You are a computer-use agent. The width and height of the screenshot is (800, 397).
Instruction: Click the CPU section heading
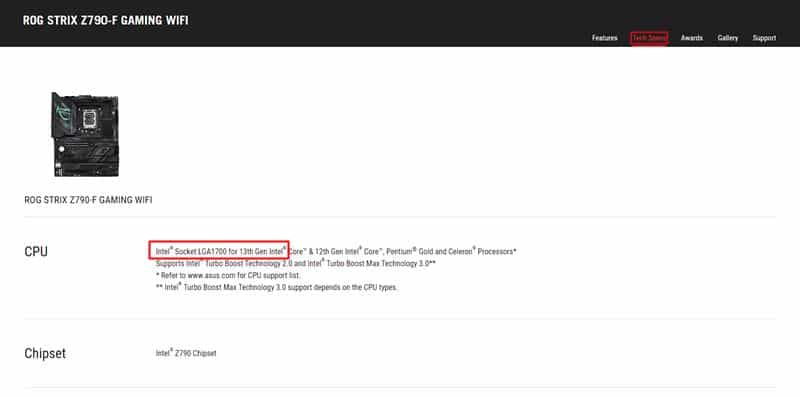(36, 252)
